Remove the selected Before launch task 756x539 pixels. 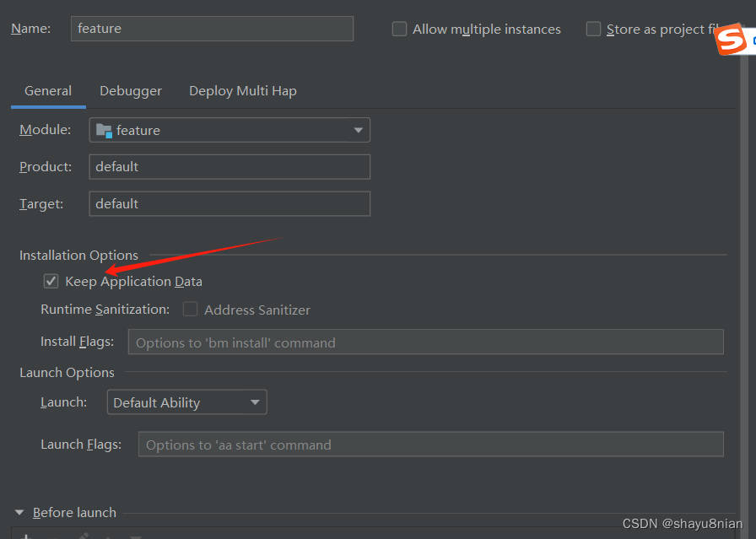pos(51,536)
